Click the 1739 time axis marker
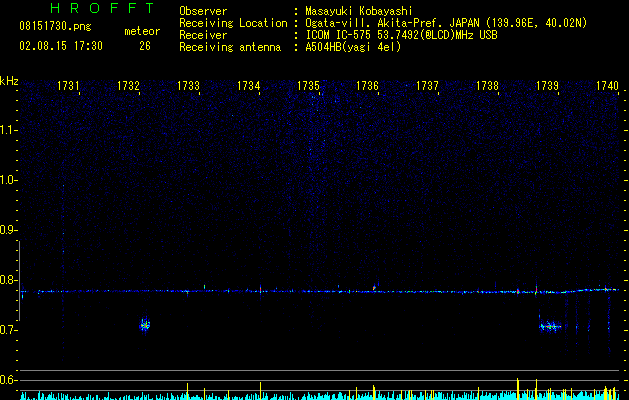 pyautogui.click(x=547, y=86)
